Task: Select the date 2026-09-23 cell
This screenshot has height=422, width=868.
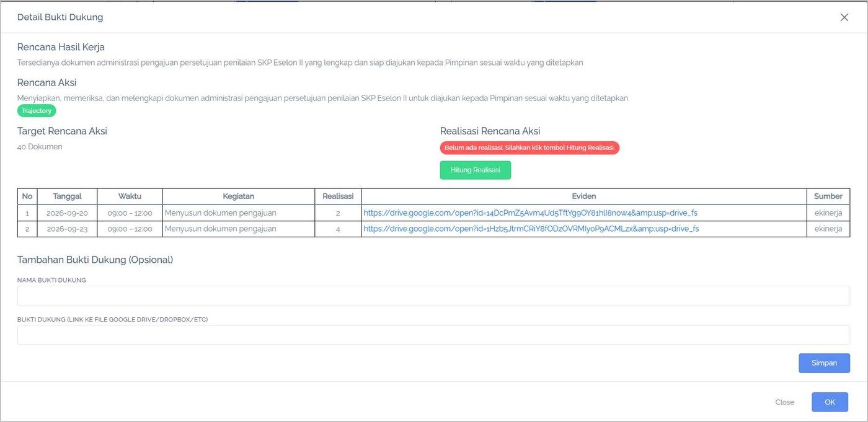Action: coord(67,229)
